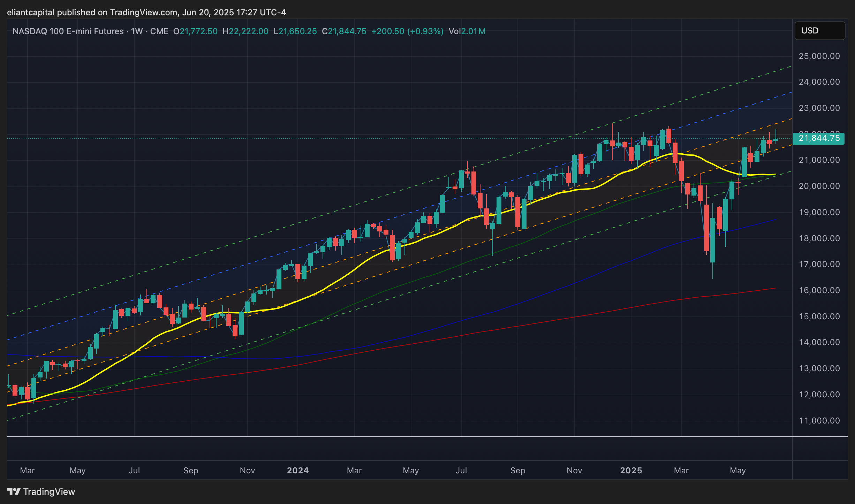The image size is (855, 504).
Task: Click the 16,000.00 price axis label
Action: tap(819, 290)
